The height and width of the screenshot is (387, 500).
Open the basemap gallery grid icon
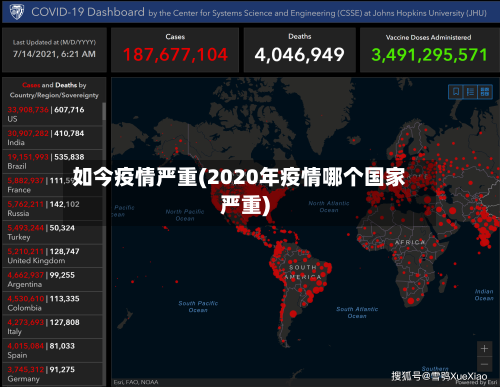tap(484, 91)
